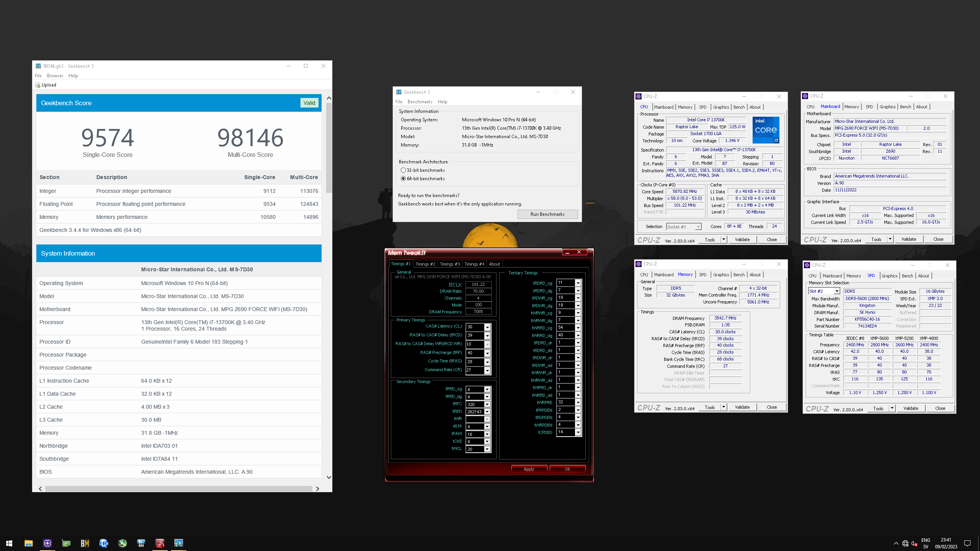
Task: Open the tRDRD_sg dropdown
Action: tap(578, 283)
